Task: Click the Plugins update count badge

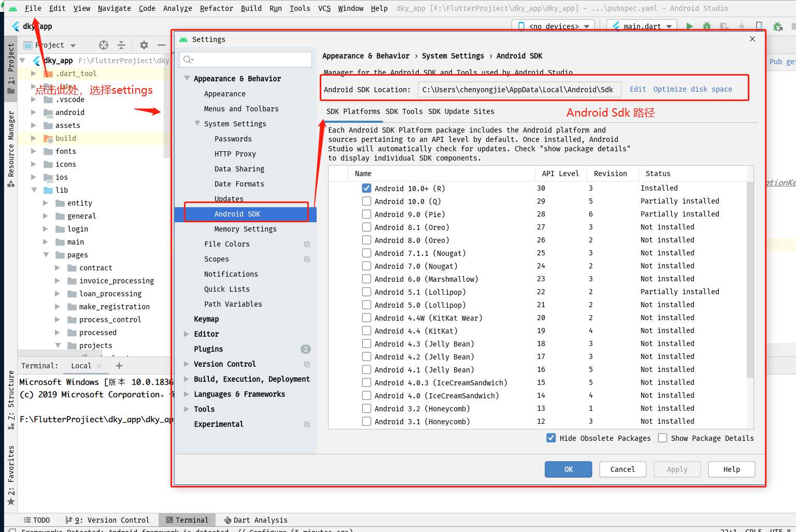Action: click(x=306, y=349)
